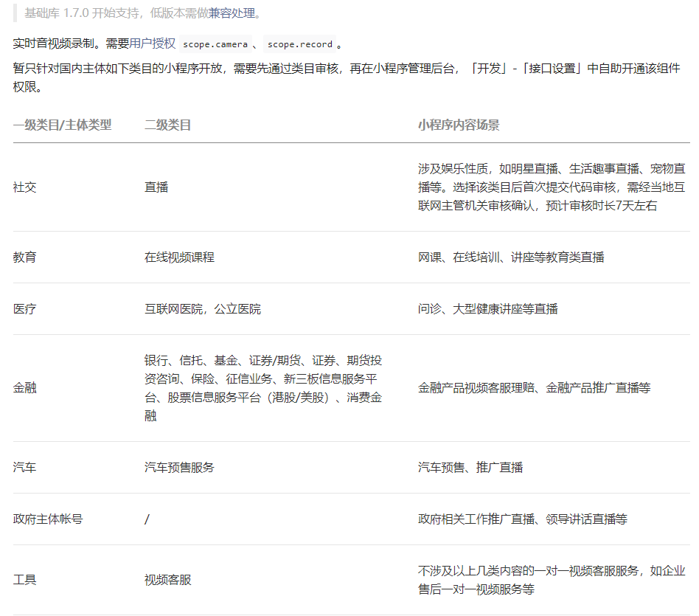
Task: Click the 不涉及以上几类内容 scenario text
Action: [x=552, y=580]
